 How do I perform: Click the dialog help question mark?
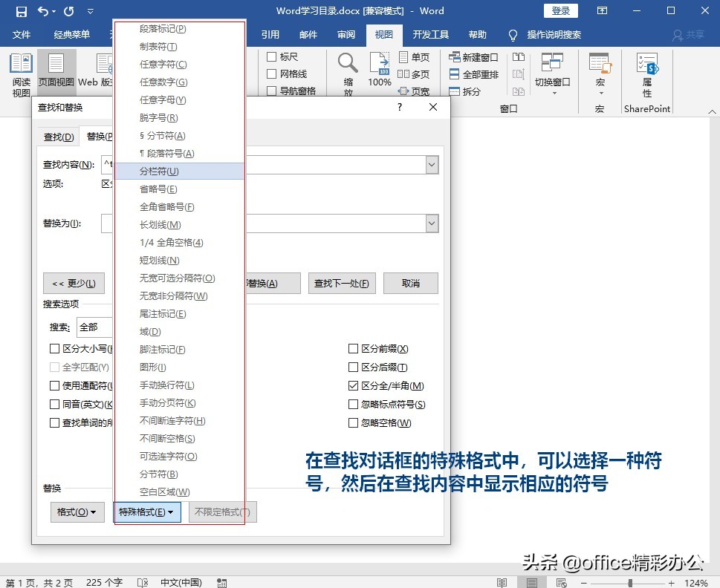(400, 107)
